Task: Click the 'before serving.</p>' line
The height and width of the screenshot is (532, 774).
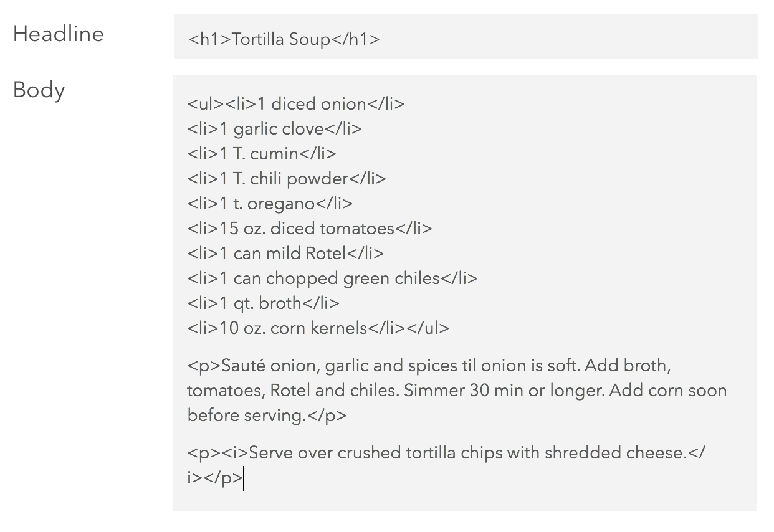Action: 267,416
